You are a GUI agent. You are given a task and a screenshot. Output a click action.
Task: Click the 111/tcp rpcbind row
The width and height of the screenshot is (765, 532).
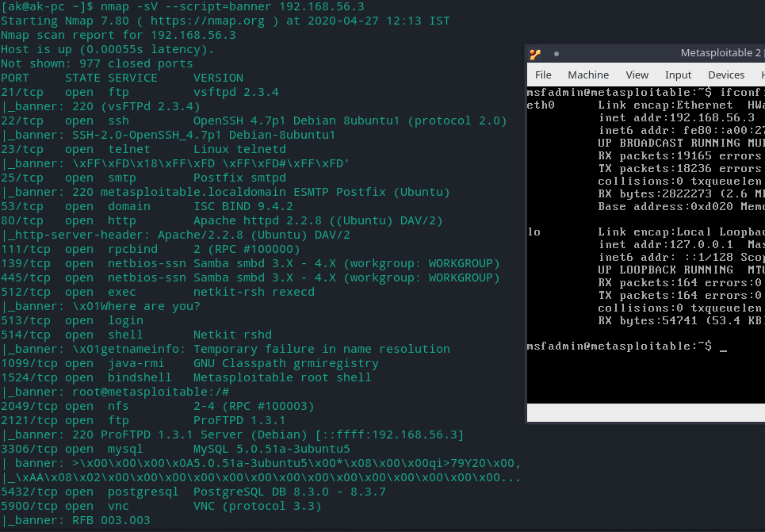point(151,249)
